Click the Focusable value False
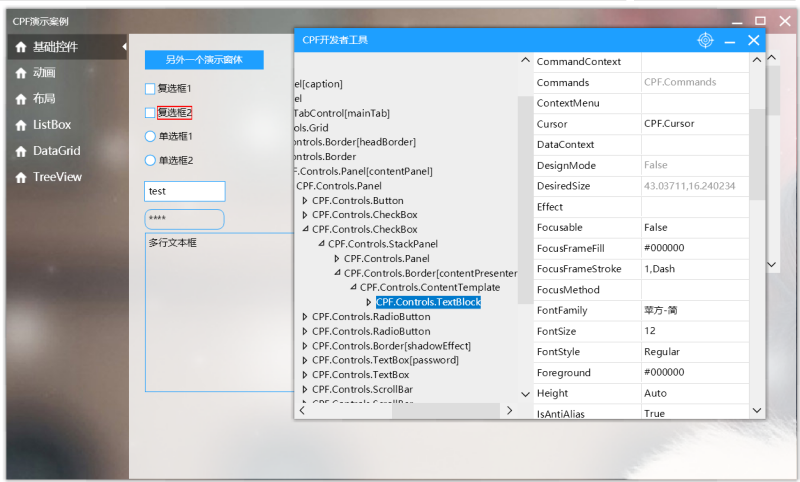 tap(695, 227)
